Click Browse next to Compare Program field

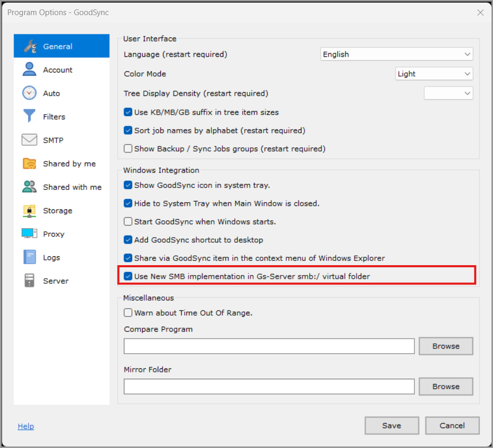point(446,346)
